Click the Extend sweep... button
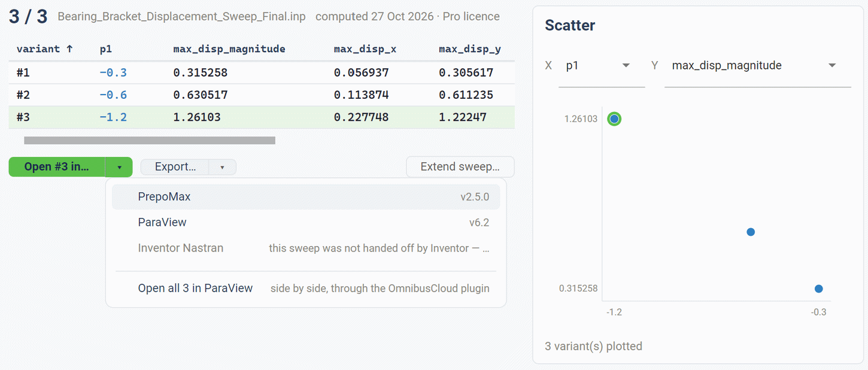 pos(460,167)
